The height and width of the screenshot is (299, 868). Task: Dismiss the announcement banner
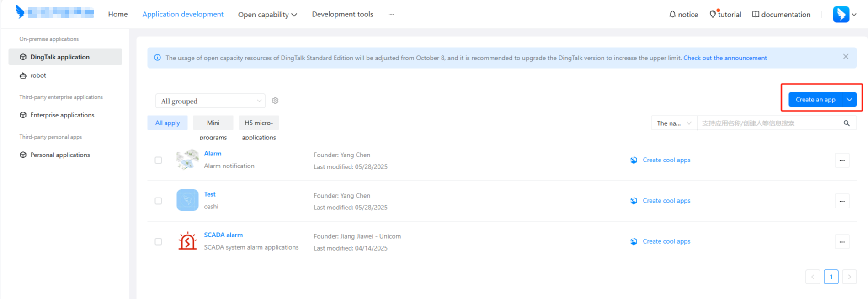tap(846, 57)
